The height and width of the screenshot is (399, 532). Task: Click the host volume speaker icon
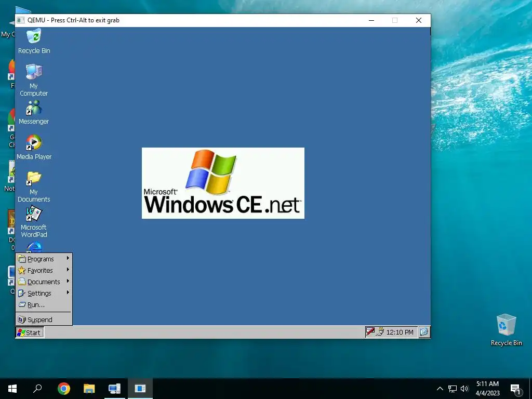[x=464, y=389]
